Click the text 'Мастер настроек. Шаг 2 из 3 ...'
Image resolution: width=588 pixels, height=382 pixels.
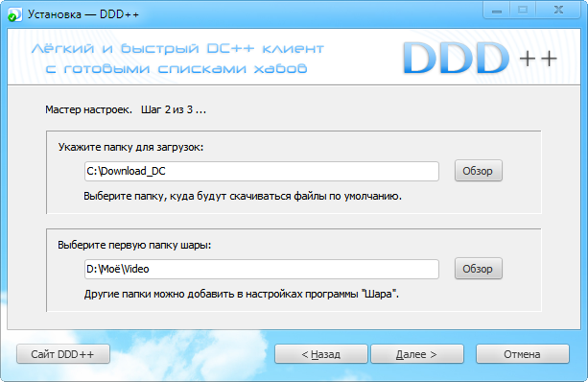[x=126, y=109]
